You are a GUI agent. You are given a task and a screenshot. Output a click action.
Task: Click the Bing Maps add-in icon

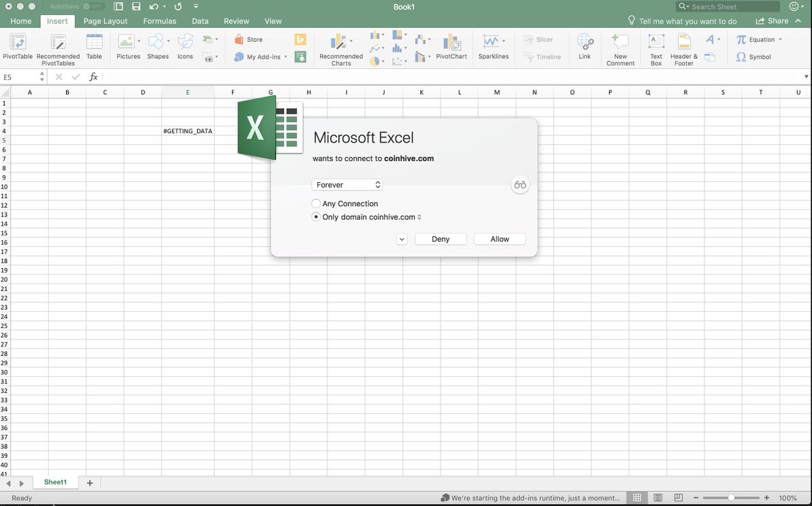coord(300,39)
